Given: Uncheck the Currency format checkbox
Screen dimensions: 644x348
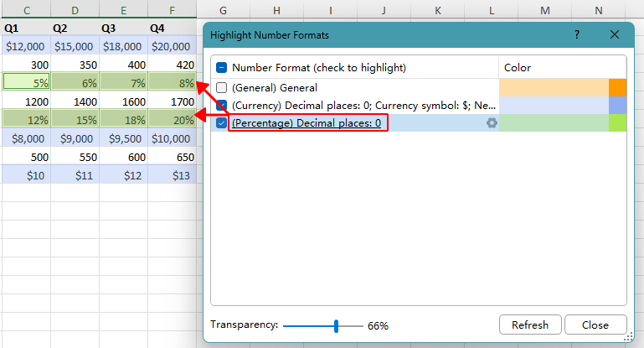Looking at the screenshot, I should 222,106.
